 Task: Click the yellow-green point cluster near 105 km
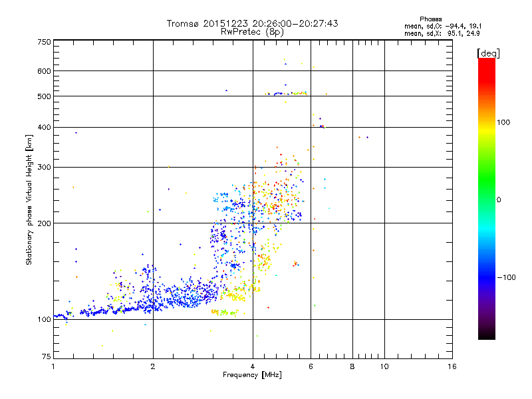[x=225, y=312]
